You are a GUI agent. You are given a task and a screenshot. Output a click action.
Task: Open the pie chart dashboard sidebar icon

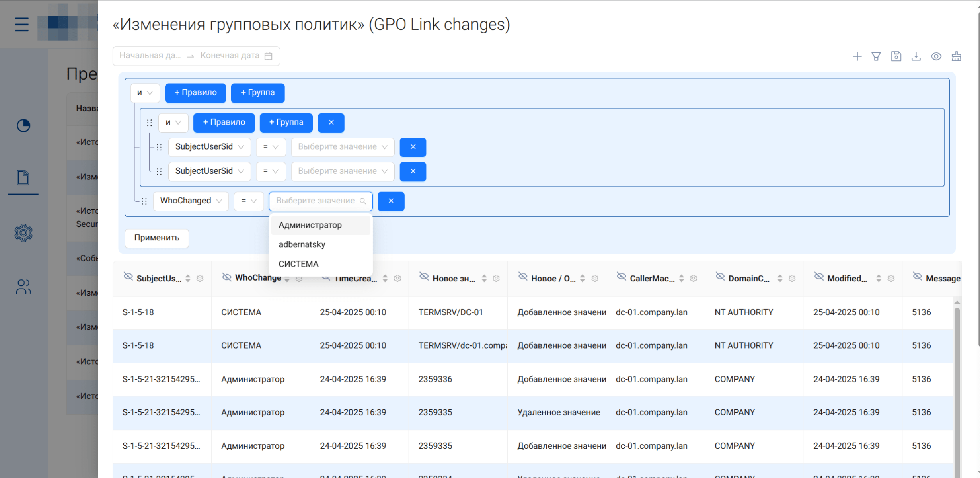click(x=23, y=126)
